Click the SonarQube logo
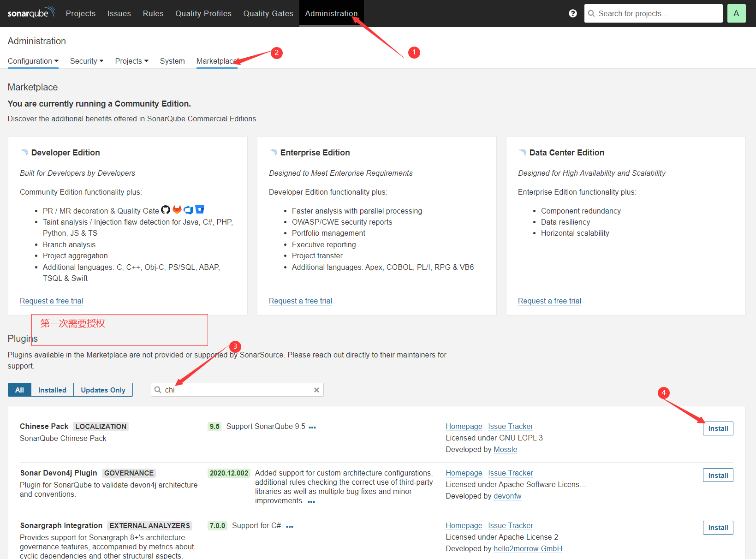 [x=31, y=12]
